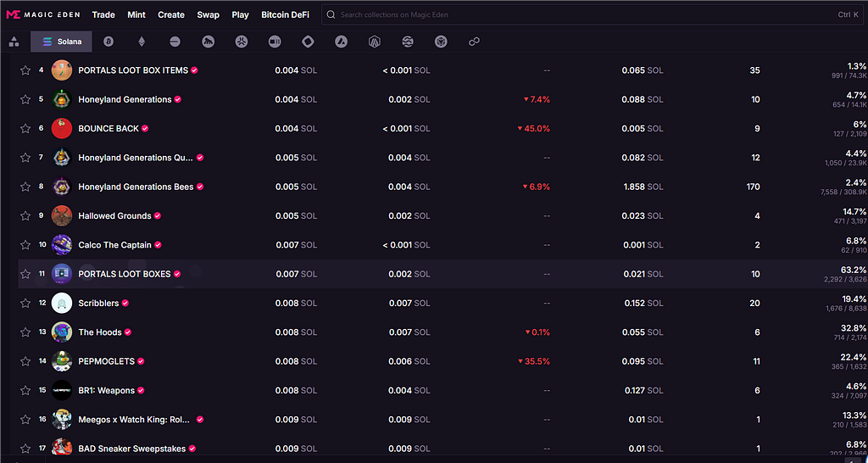The height and width of the screenshot is (463, 868).
Task: Choose the Arbitrum chain icon
Action: (x=375, y=42)
